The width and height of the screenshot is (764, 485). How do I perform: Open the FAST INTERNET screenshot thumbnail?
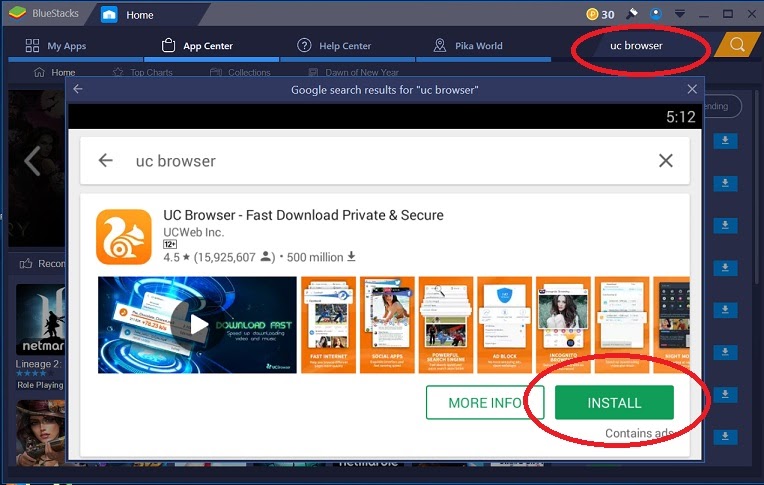click(328, 325)
